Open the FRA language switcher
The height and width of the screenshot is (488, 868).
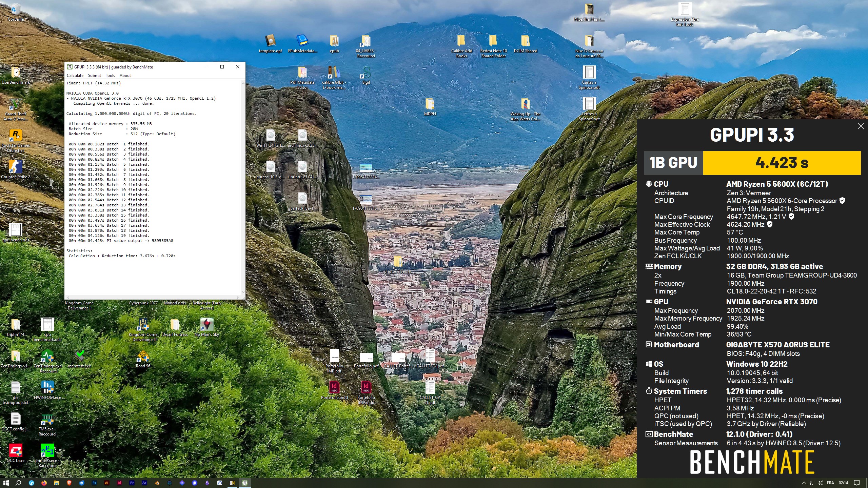(x=830, y=483)
